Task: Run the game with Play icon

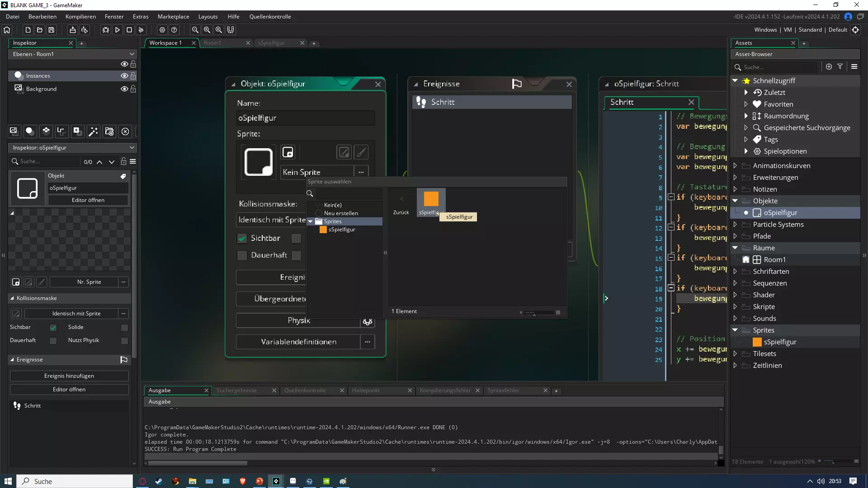Action: 118,30
